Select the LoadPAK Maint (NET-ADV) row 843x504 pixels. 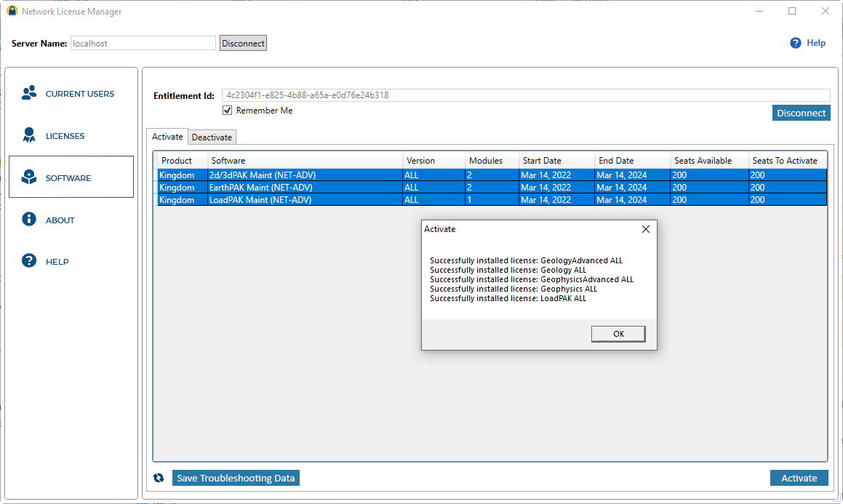pos(490,199)
